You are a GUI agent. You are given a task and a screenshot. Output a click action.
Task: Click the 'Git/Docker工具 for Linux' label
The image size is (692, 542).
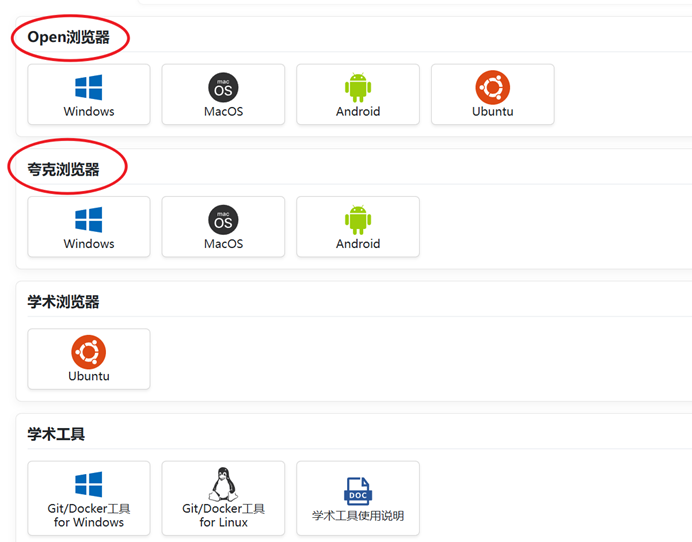click(223, 515)
